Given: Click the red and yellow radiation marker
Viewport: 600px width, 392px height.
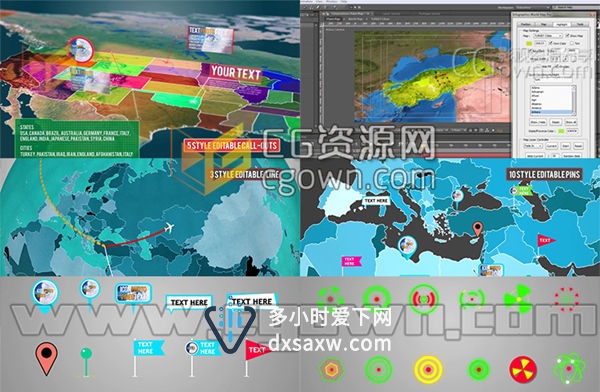Looking at the screenshot, I should click(523, 370).
